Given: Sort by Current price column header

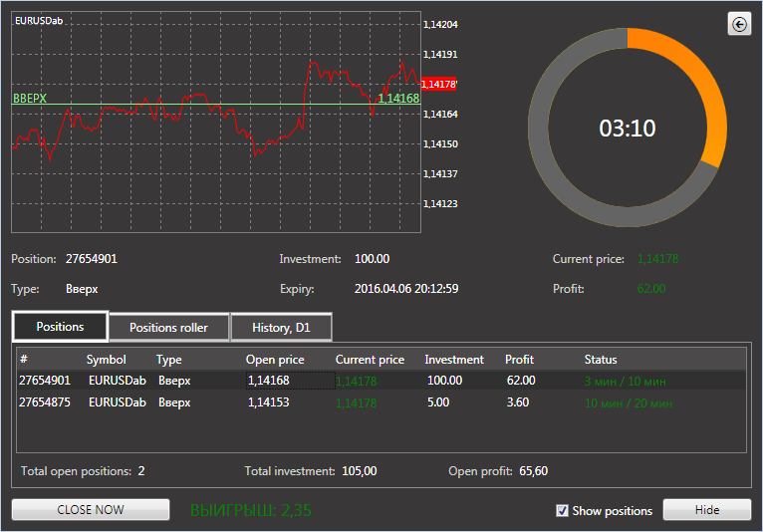Looking at the screenshot, I should [370, 360].
